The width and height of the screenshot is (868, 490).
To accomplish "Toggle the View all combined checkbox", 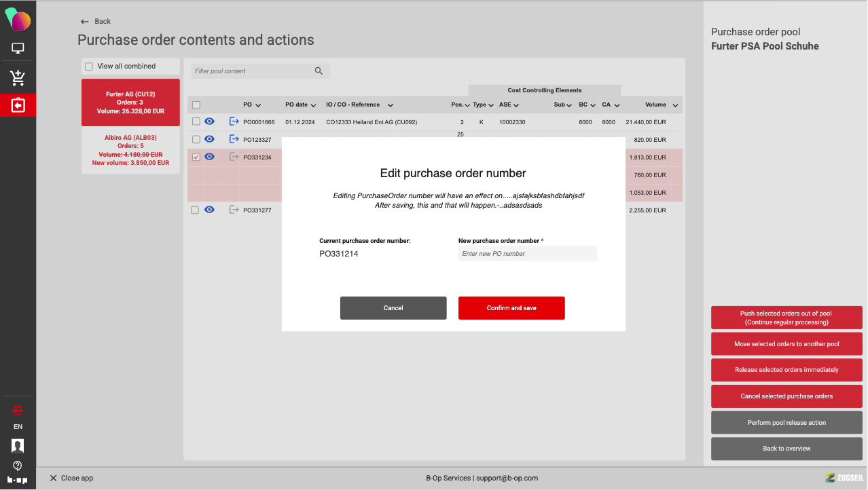I will [x=89, y=67].
